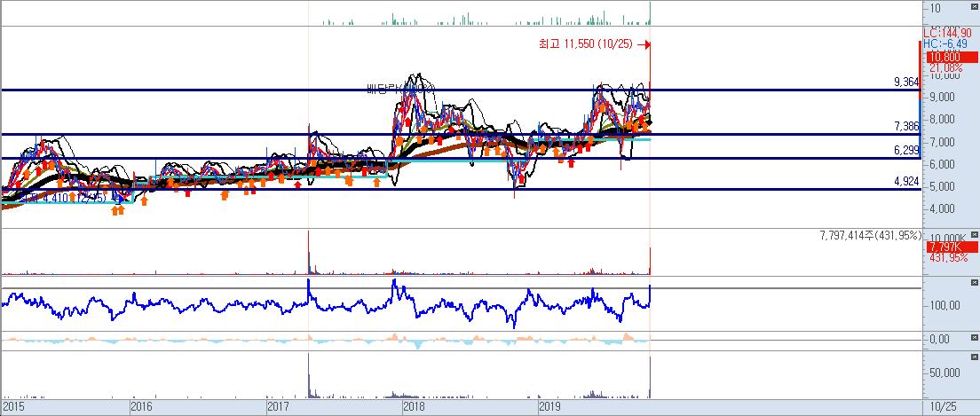This screenshot has height=416, width=980.
Task: Click the red current price tag 10,800
Action: (x=952, y=58)
